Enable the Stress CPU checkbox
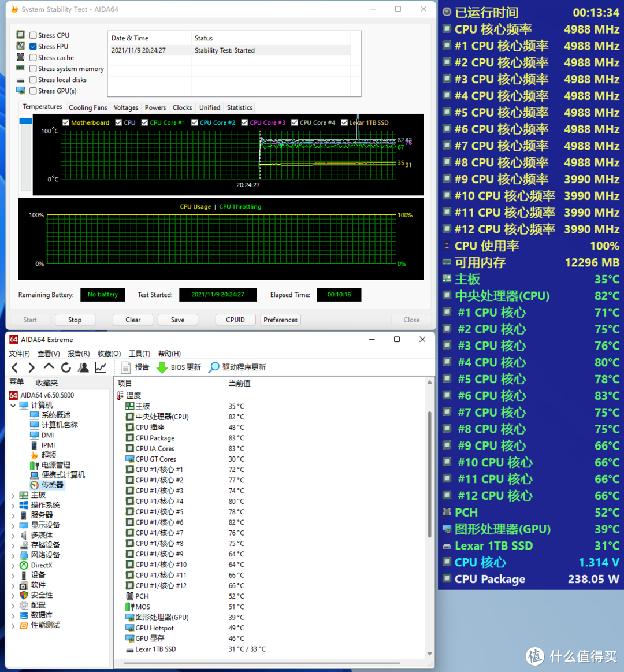624x672 pixels. click(33, 35)
